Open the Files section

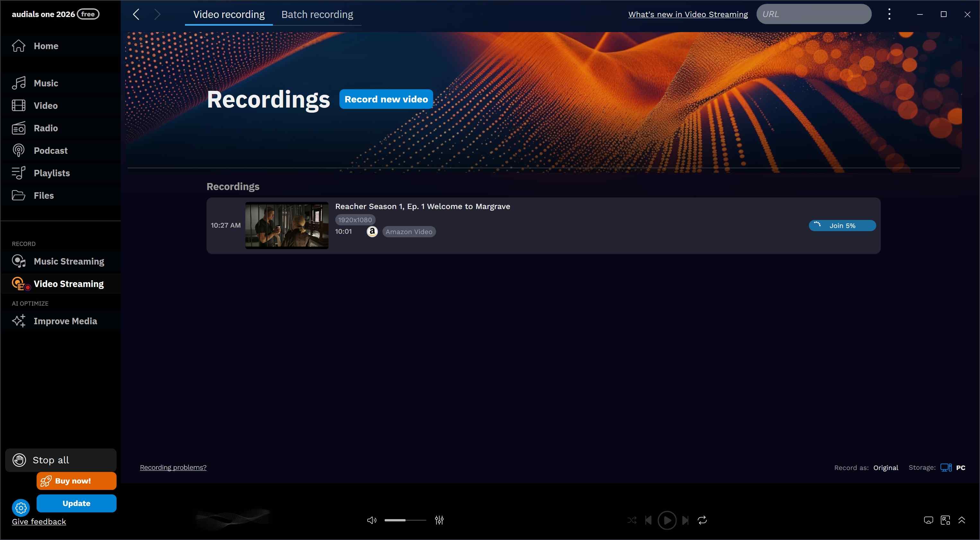[x=43, y=195]
